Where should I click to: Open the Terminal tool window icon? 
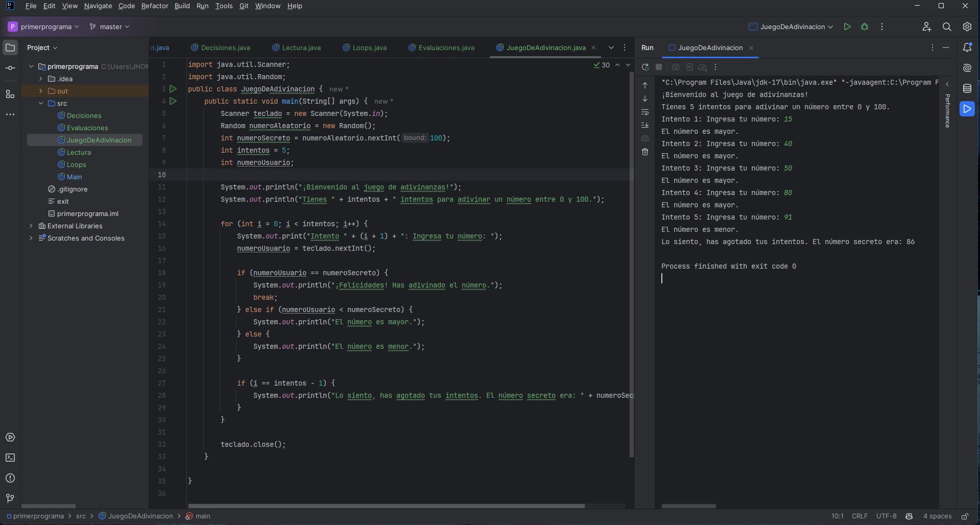tap(10, 458)
